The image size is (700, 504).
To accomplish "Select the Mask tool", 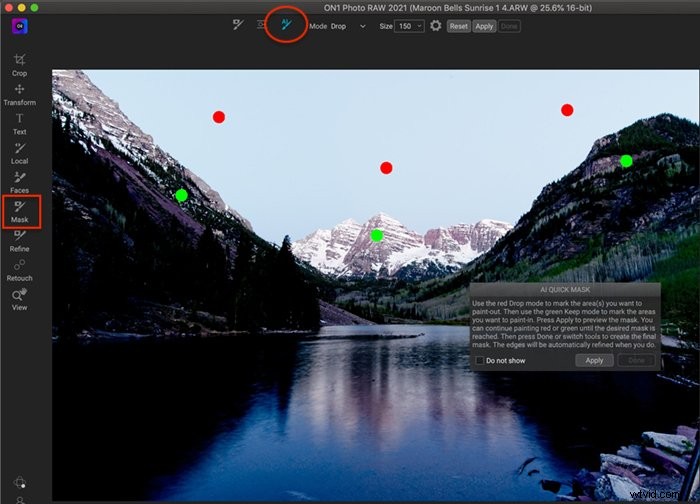I will pyautogui.click(x=19, y=212).
